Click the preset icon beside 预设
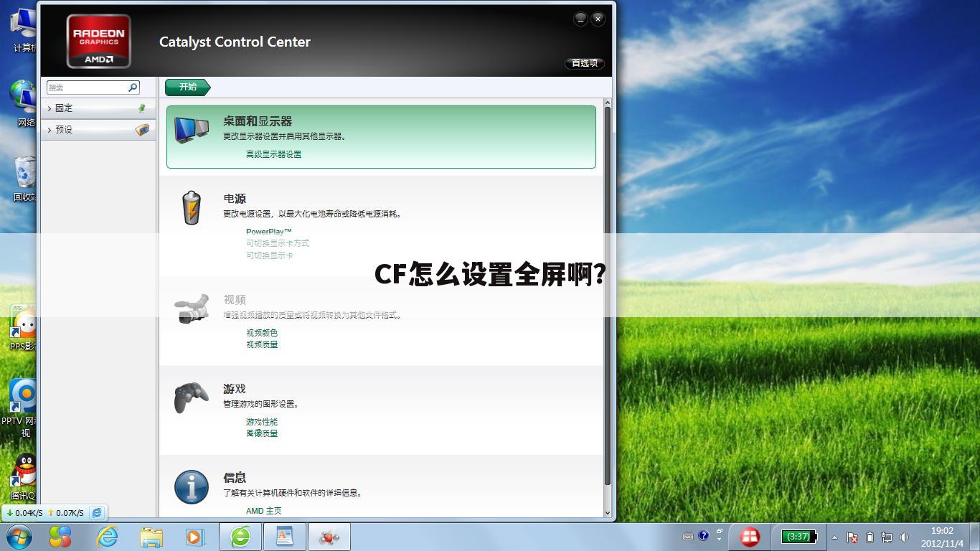The height and width of the screenshot is (551, 980). pos(142,130)
